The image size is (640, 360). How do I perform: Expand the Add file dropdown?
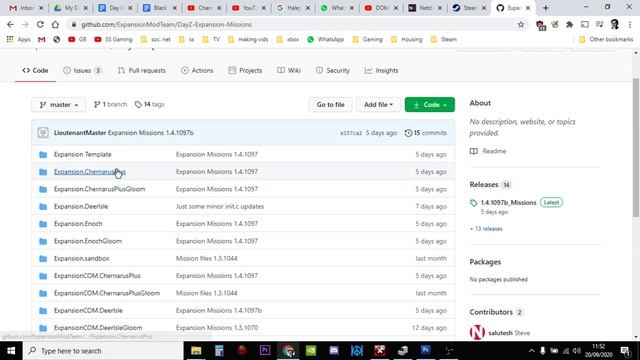click(x=378, y=104)
